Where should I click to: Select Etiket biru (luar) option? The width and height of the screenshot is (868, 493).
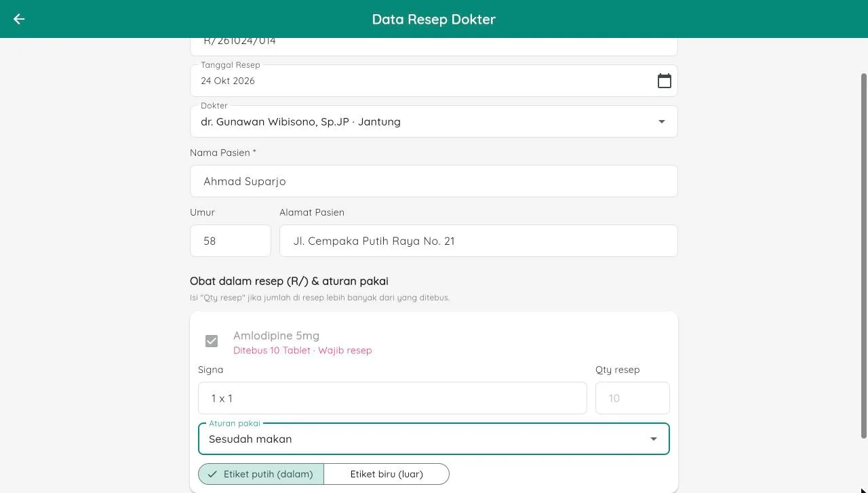387,474
